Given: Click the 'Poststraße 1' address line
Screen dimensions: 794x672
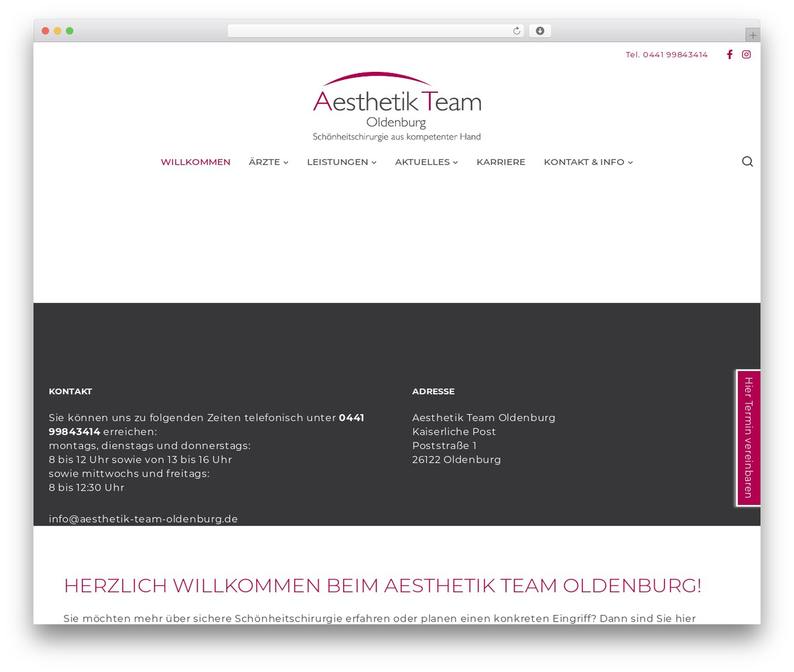Looking at the screenshot, I should 444,446.
